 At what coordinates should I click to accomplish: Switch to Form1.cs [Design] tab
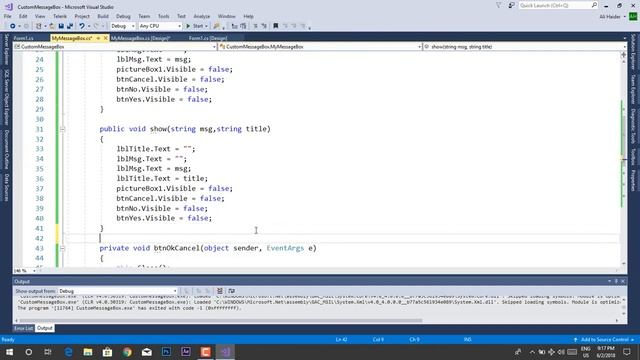[x=208, y=38]
